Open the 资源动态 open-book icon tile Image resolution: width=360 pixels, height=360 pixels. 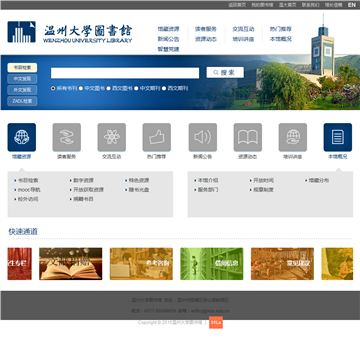[x=248, y=137]
